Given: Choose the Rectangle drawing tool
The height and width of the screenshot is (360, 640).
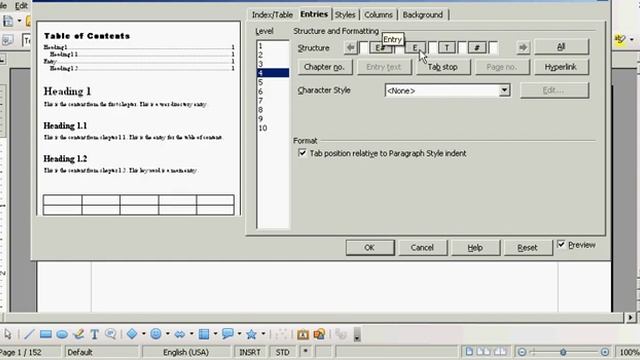Looking at the screenshot, I should click(x=45, y=334).
